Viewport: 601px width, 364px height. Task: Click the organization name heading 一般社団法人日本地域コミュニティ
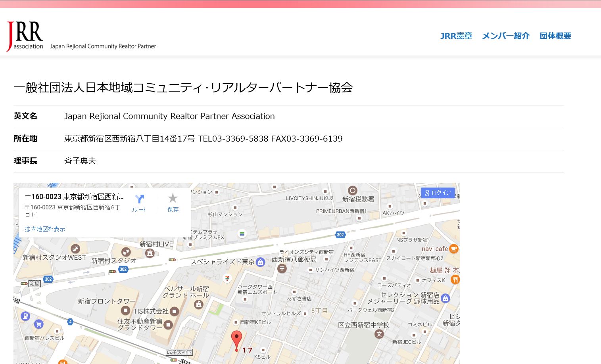183,88
